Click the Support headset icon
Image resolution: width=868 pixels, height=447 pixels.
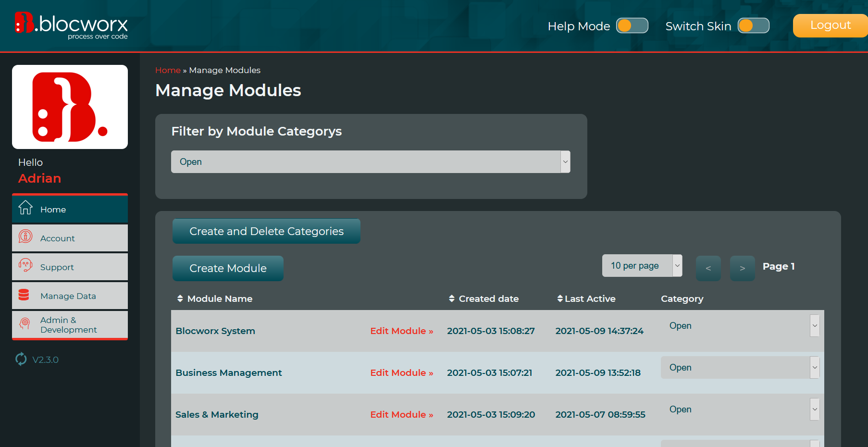click(x=25, y=265)
